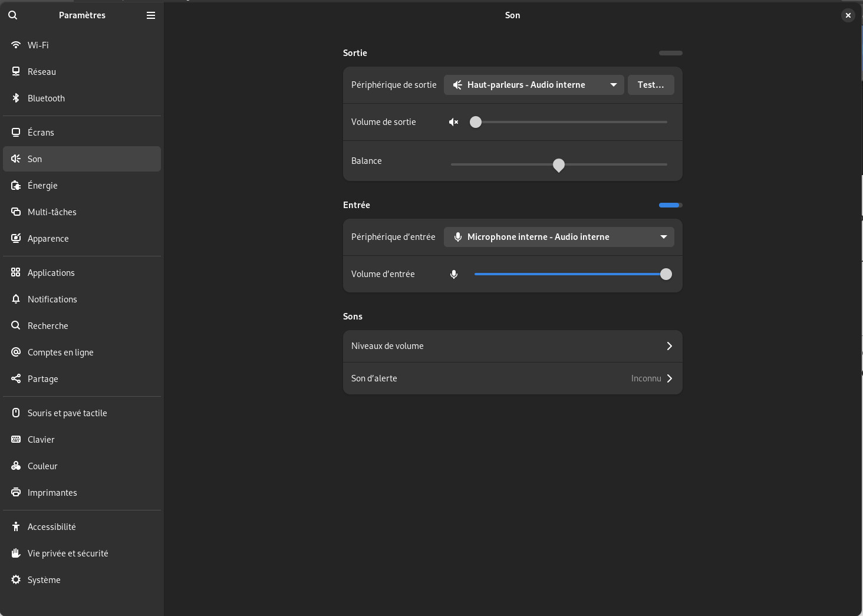Screen dimensions: 863x616
Task: Click the Système gear icon
Action: click(16, 579)
